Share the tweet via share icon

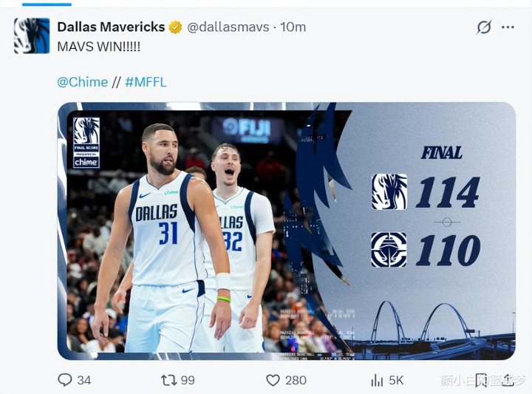[508, 380]
